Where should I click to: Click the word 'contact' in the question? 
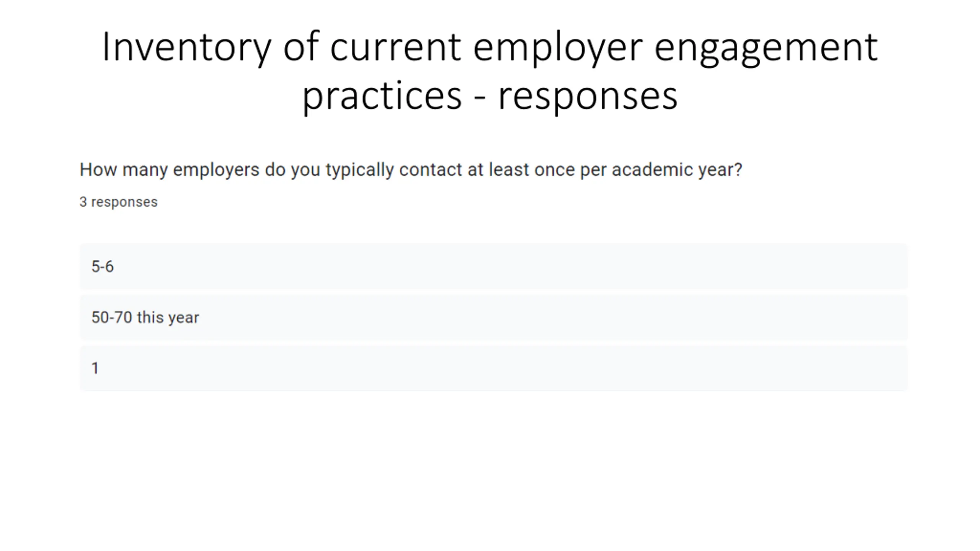[431, 170]
